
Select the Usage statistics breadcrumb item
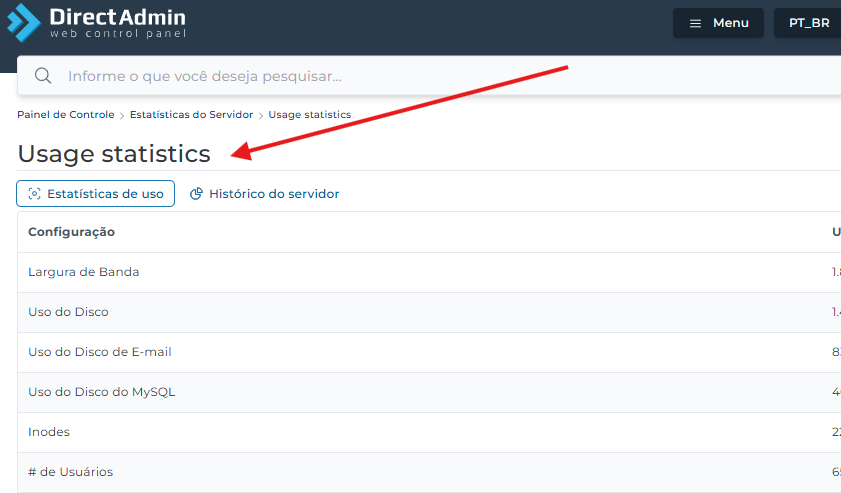pos(309,115)
